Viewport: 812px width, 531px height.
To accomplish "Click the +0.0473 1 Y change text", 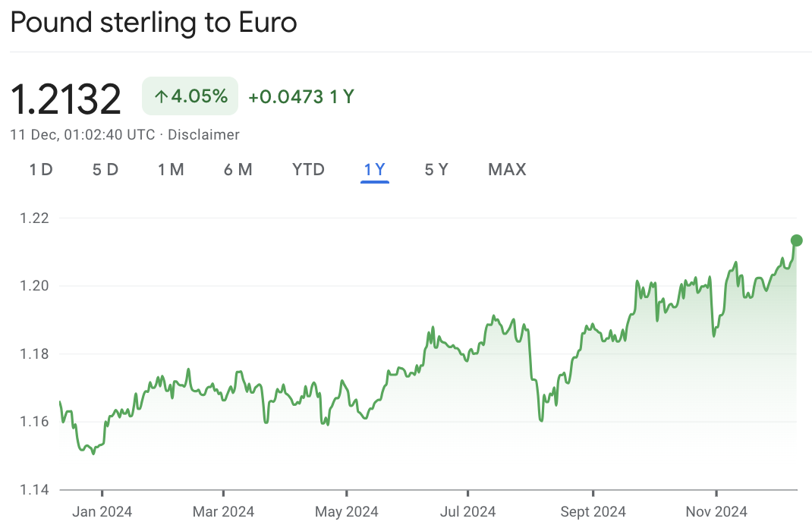I will 301,97.
